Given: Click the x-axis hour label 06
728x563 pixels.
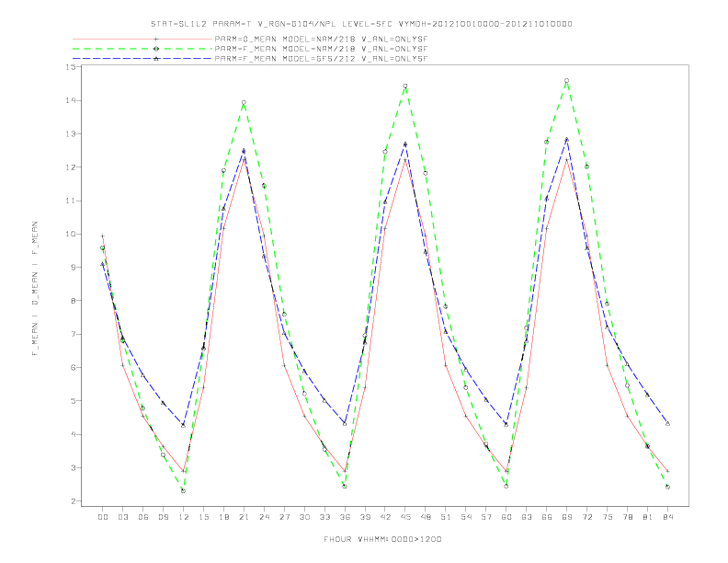Looking at the screenshot, I should (x=143, y=517).
